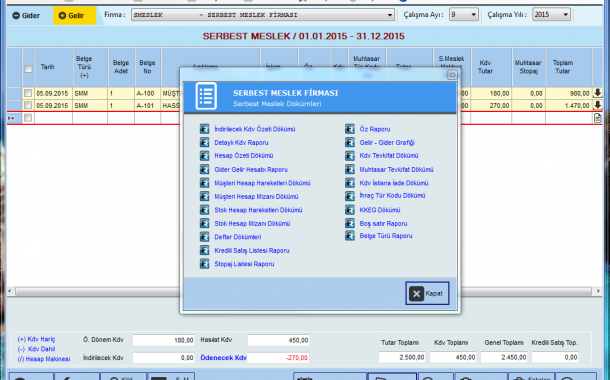Tick the checkbox on the A-100 row

(x=28, y=93)
